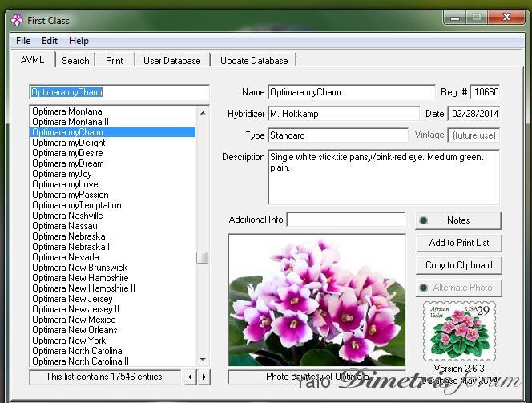Select Optimara New Mexico in list

point(113,320)
